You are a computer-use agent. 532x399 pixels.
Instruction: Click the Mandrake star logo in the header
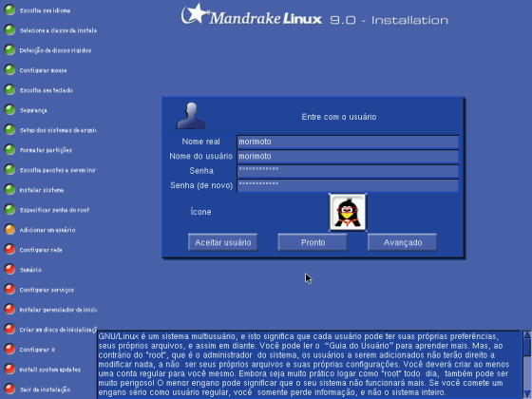pyautogui.click(x=195, y=14)
